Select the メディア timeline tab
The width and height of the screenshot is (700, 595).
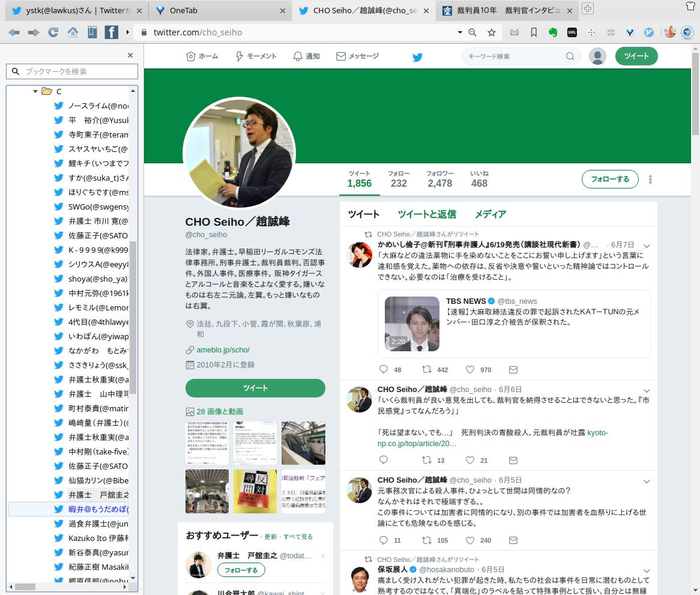click(x=490, y=214)
